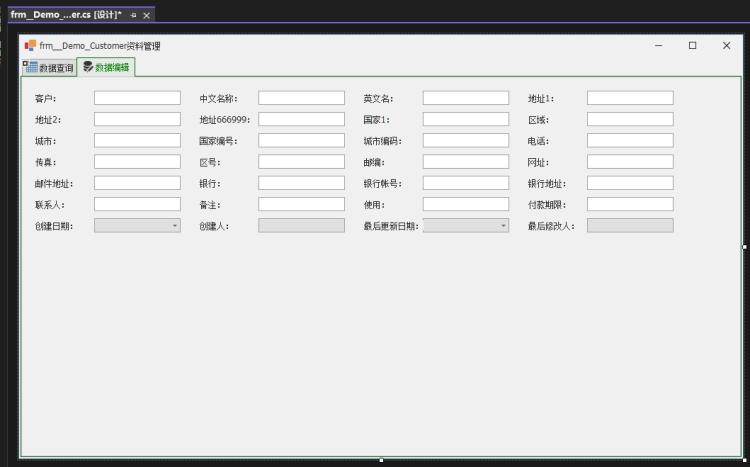750x467 pixels.
Task: Click the disabled 最后修改人 field
Action: click(630, 226)
